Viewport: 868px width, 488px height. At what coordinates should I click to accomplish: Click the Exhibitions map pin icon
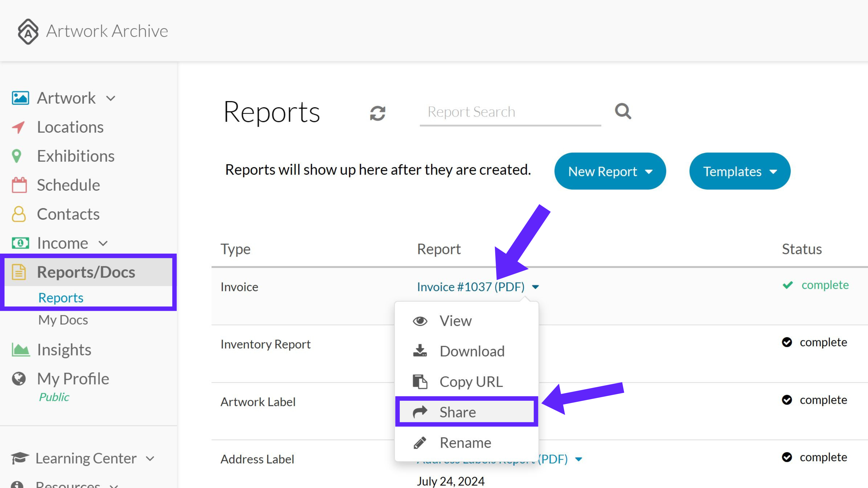tap(16, 156)
